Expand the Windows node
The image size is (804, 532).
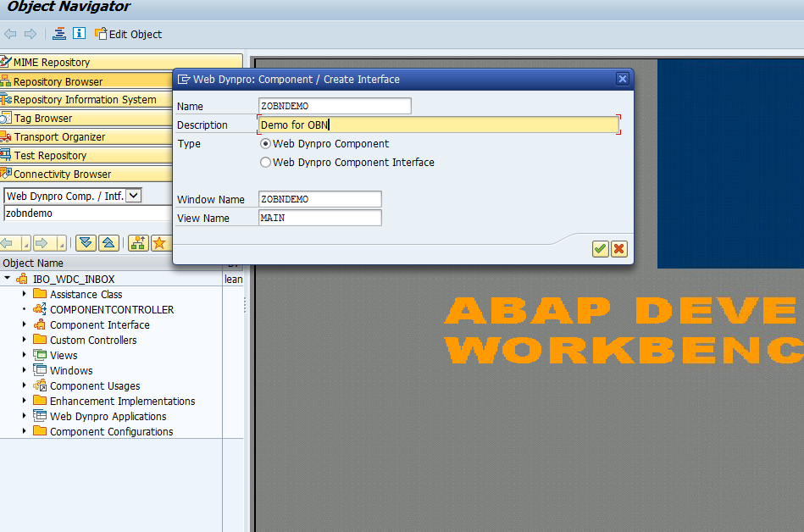[24, 370]
